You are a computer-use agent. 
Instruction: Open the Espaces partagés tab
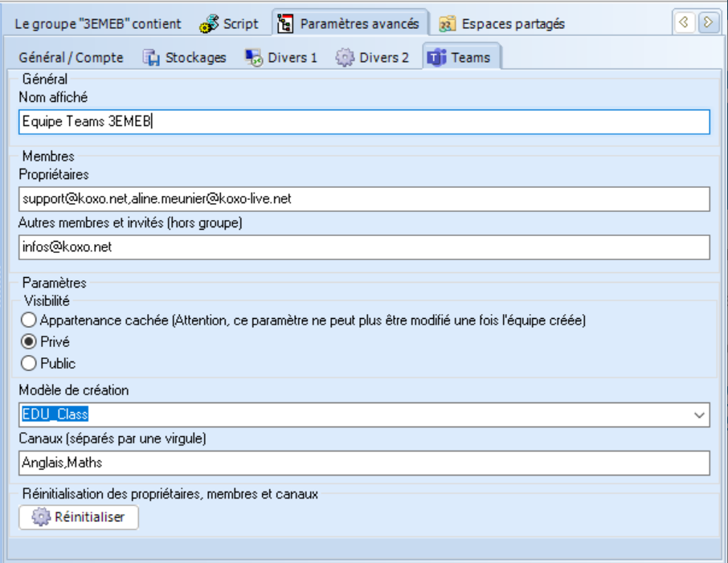503,23
